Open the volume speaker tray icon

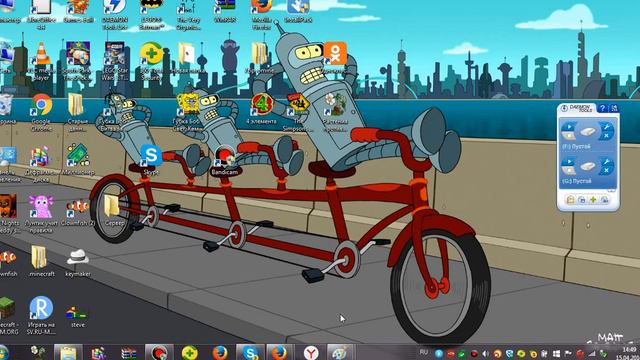485,353
